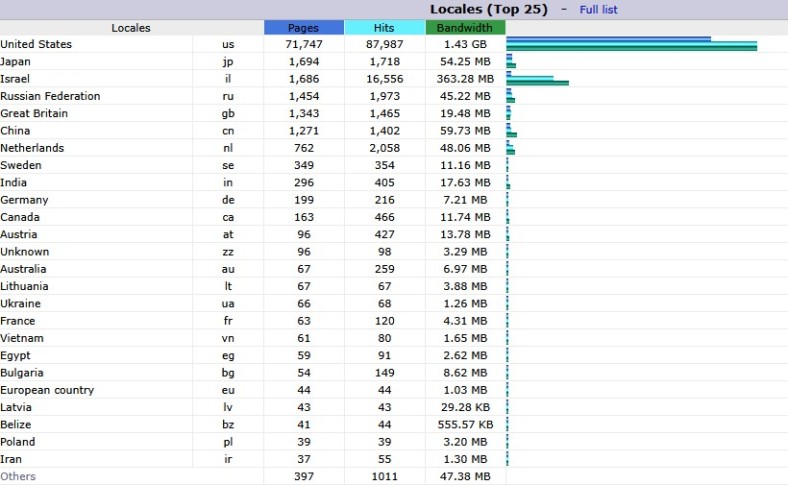The image size is (788, 485).
Task: Select the Japan pages value 1,694
Action: pos(303,62)
